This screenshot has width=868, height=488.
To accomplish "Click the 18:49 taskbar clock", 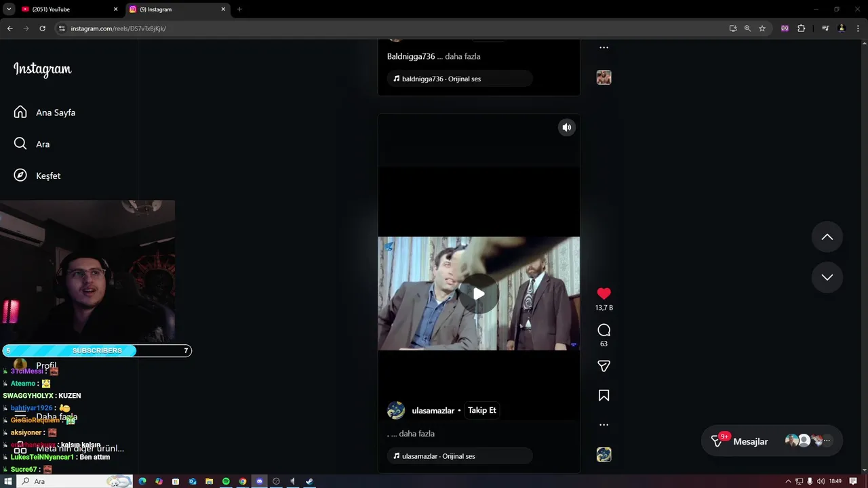I will click(x=835, y=481).
